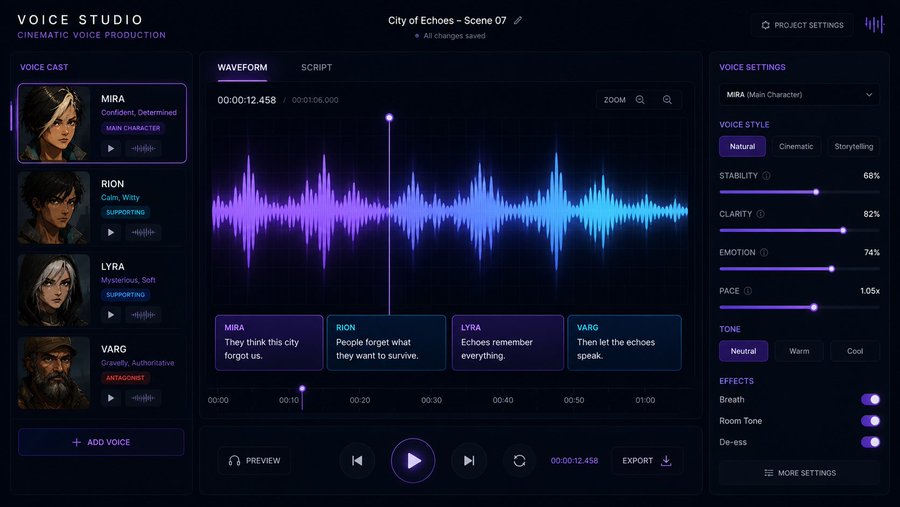Select Natural voice style
This screenshot has height=507, width=900.
coord(742,146)
